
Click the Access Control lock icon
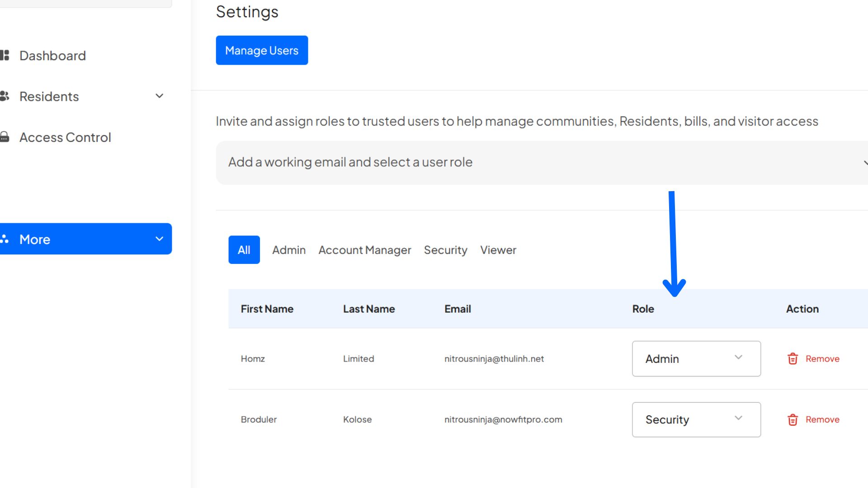tap(5, 137)
